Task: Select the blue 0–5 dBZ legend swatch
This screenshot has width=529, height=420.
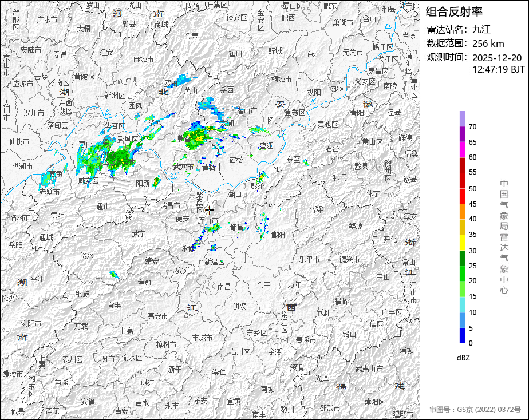Action: (x=463, y=336)
